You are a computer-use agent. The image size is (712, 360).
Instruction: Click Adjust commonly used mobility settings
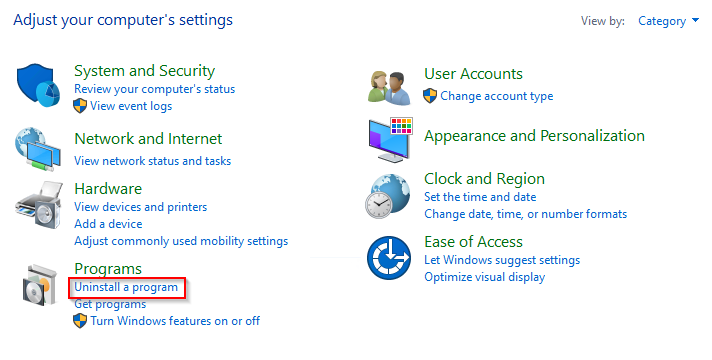click(x=181, y=241)
